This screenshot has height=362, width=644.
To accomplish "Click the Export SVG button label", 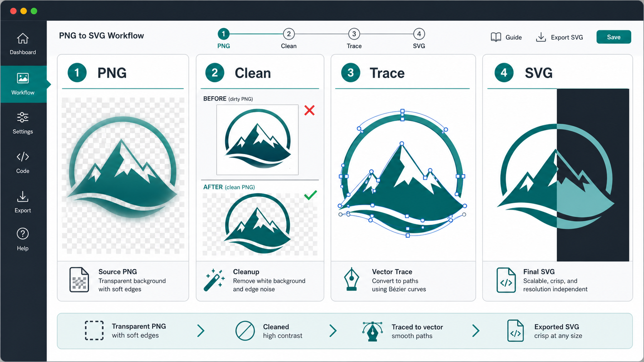I will pyautogui.click(x=567, y=37).
